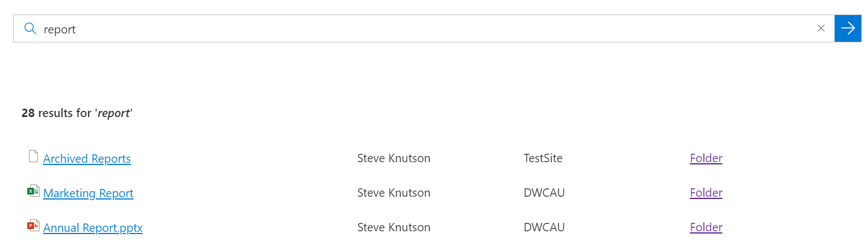Image resolution: width=868 pixels, height=248 pixels.
Task: Clear the search text with X icon
Action: 821,28
